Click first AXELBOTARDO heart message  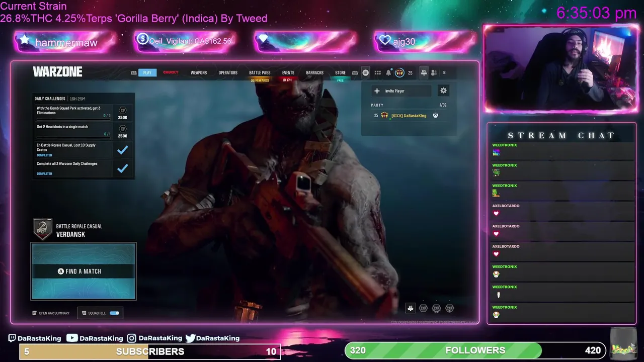pos(563,211)
